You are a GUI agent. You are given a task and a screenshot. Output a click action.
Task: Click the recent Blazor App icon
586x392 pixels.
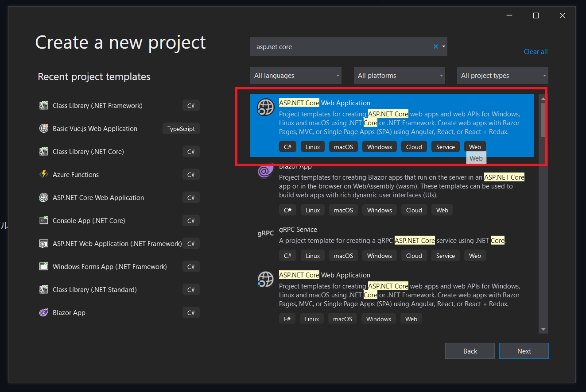coord(43,313)
